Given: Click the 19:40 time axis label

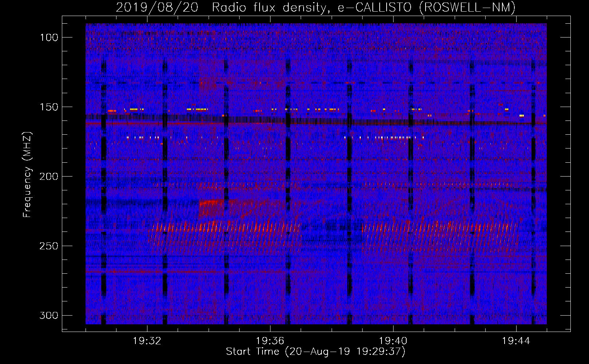Looking at the screenshot, I should pyautogui.click(x=393, y=341).
